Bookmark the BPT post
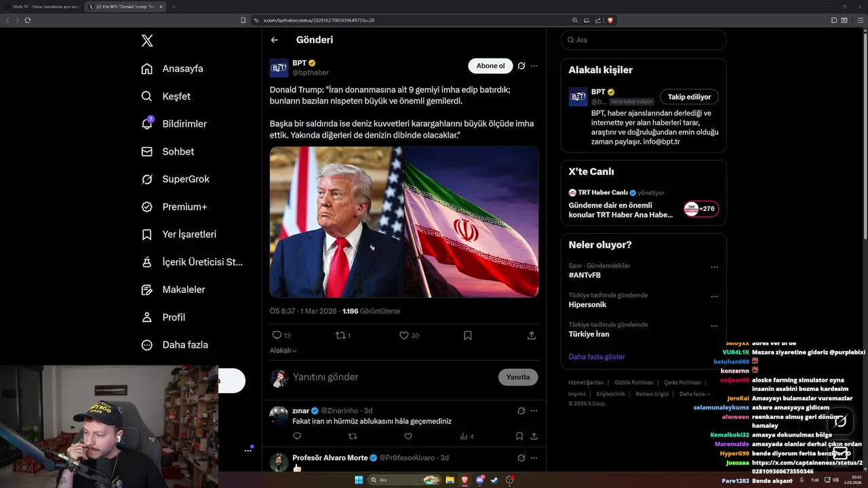This screenshot has height=488, width=868. (x=468, y=335)
